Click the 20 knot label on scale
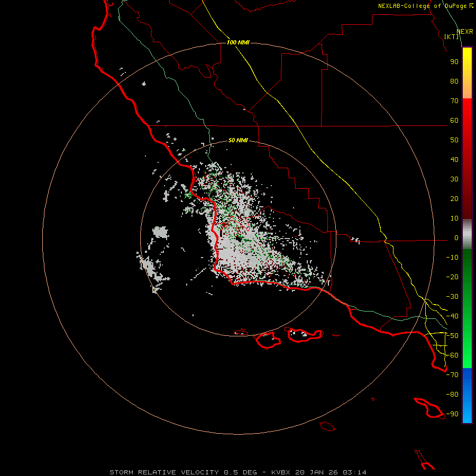The width and height of the screenshot is (476, 476). coord(454,199)
